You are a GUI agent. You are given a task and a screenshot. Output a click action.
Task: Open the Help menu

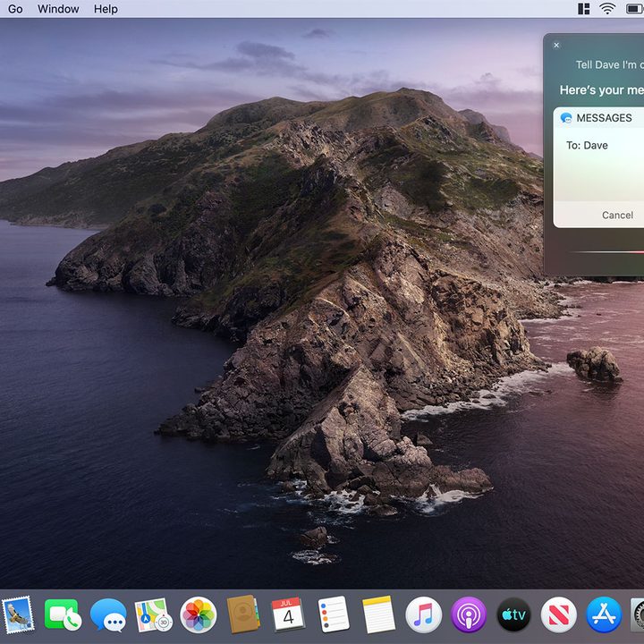[106, 9]
